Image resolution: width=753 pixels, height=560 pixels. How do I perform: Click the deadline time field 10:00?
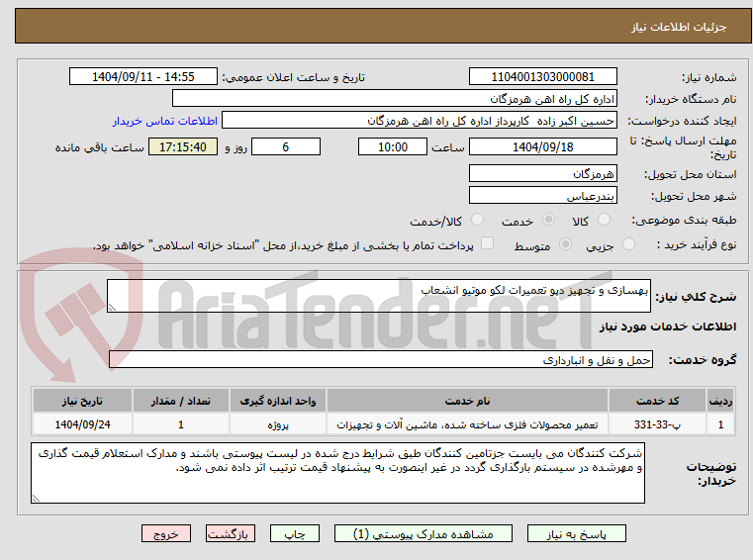[393, 146]
